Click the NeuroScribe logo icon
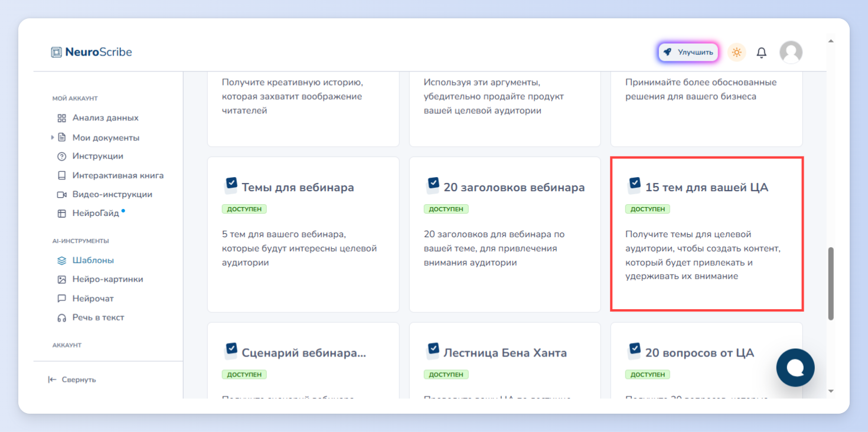 [x=56, y=52]
